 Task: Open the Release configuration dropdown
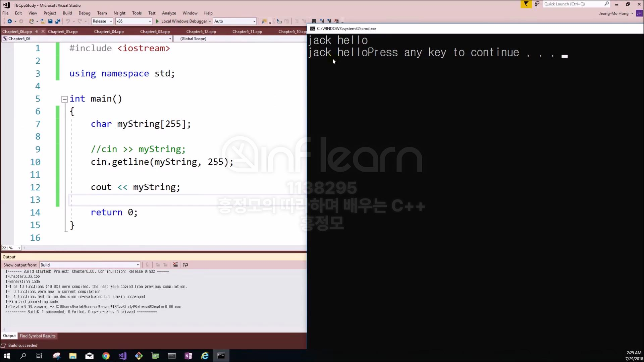pyautogui.click(x=102, y=21)
